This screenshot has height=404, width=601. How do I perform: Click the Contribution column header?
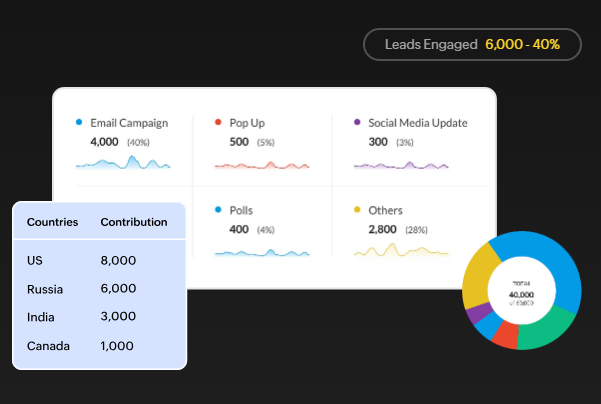point(134,222)
